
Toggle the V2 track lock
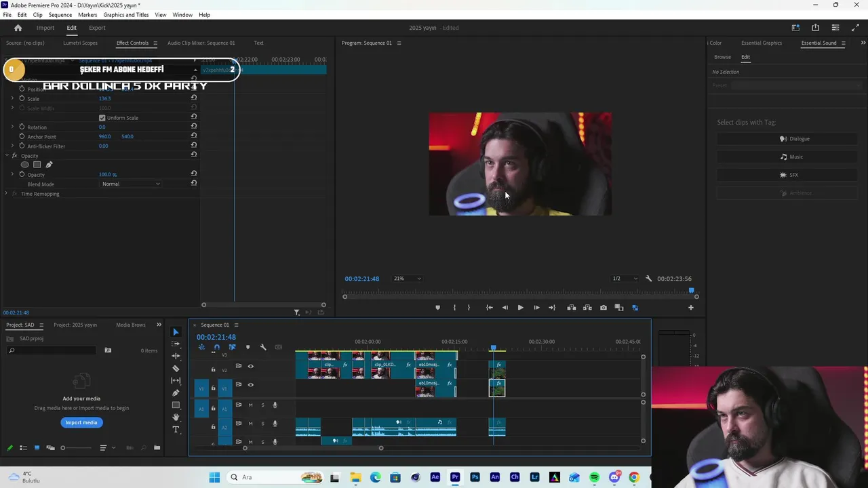point(213,369)
